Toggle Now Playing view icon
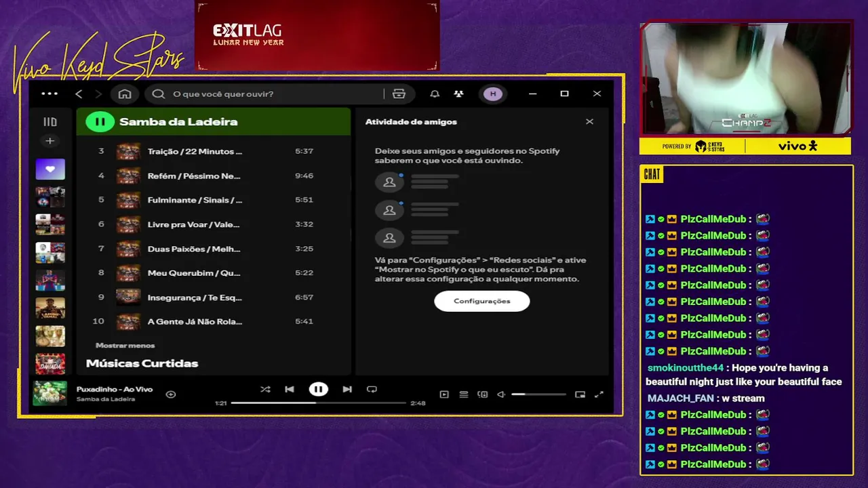Screen dimensions: 868x488 coord(444,394)
